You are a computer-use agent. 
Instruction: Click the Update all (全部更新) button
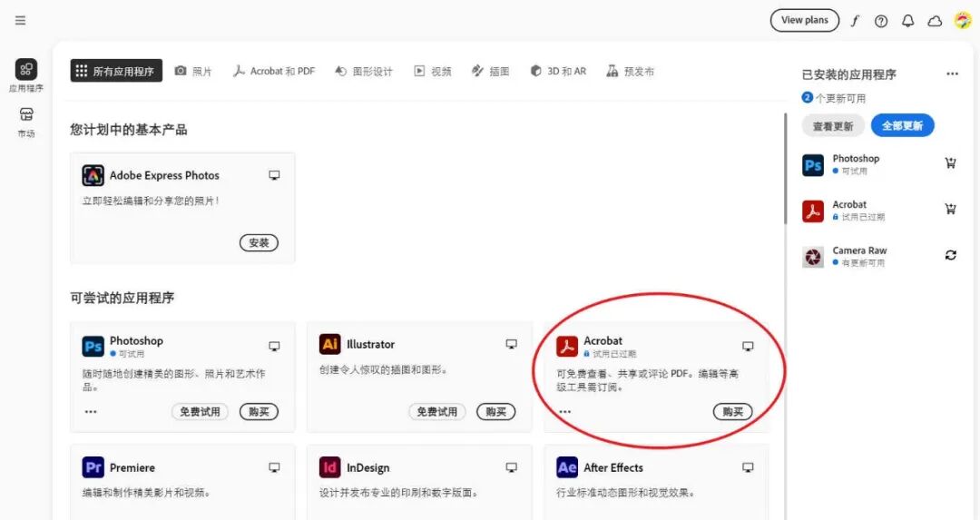point(903,125)
